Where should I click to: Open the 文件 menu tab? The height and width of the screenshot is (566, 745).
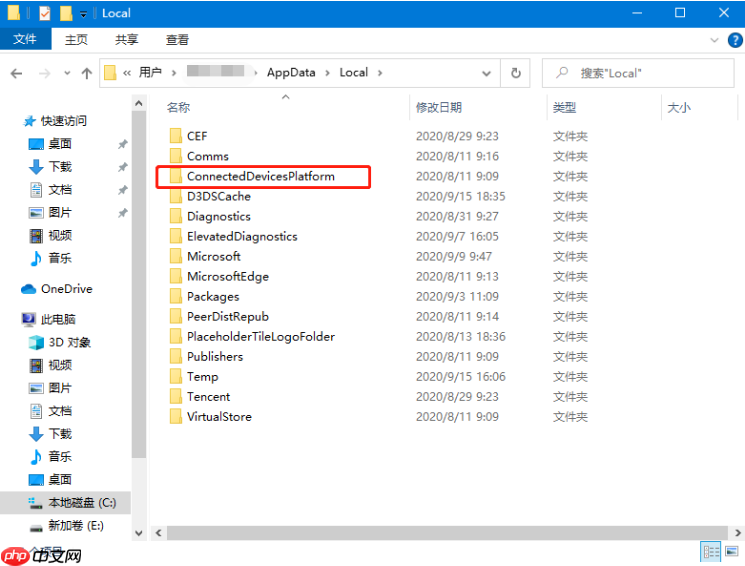[25, 39]
